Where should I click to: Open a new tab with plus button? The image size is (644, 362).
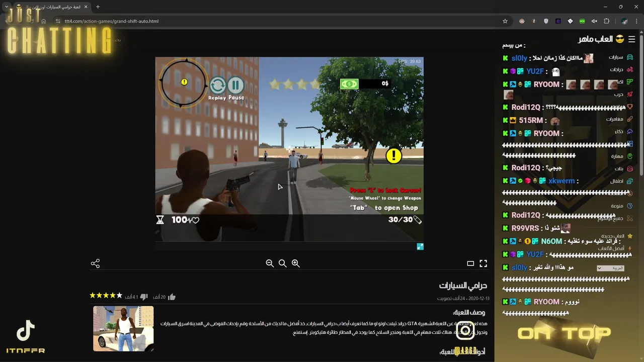tap(98, 7)
